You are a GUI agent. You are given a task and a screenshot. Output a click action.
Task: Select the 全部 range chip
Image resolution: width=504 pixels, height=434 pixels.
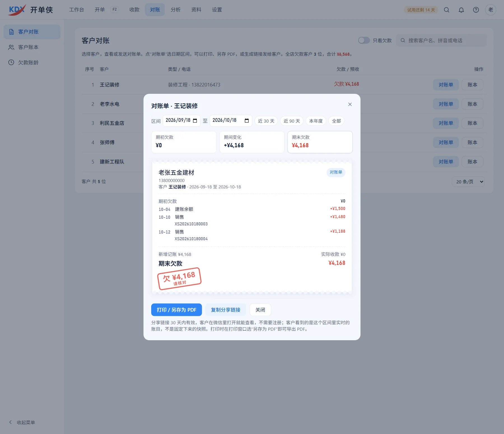pos(336,121)
